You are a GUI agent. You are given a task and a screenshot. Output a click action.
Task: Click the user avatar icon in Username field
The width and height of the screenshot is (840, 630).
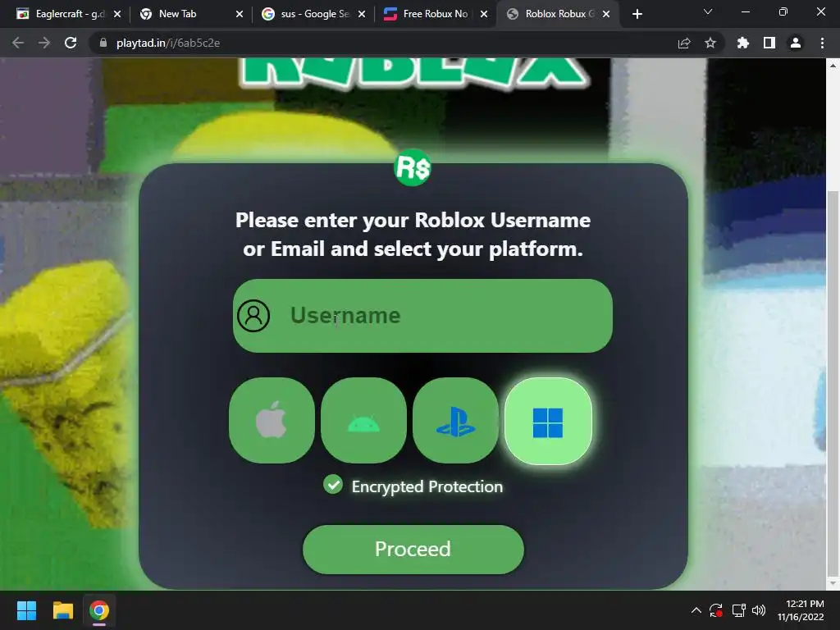(253, 316)
